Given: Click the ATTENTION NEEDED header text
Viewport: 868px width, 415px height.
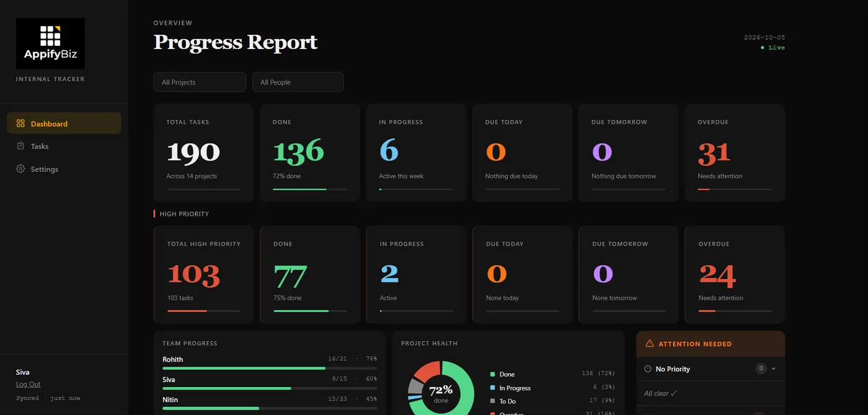Looking at the screenshot, I should [695, 344].
